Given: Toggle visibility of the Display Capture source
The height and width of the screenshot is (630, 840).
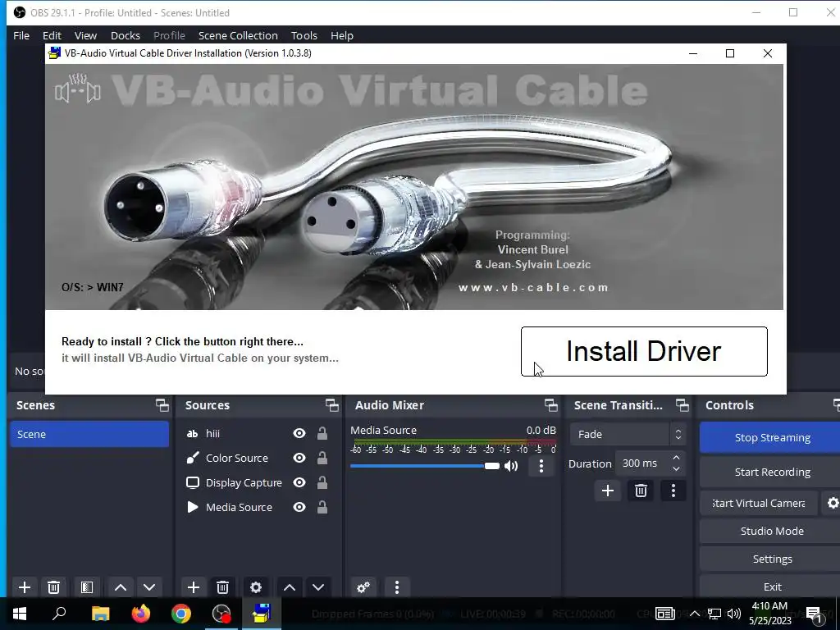Looking at the screenshot, I should 299,482.
